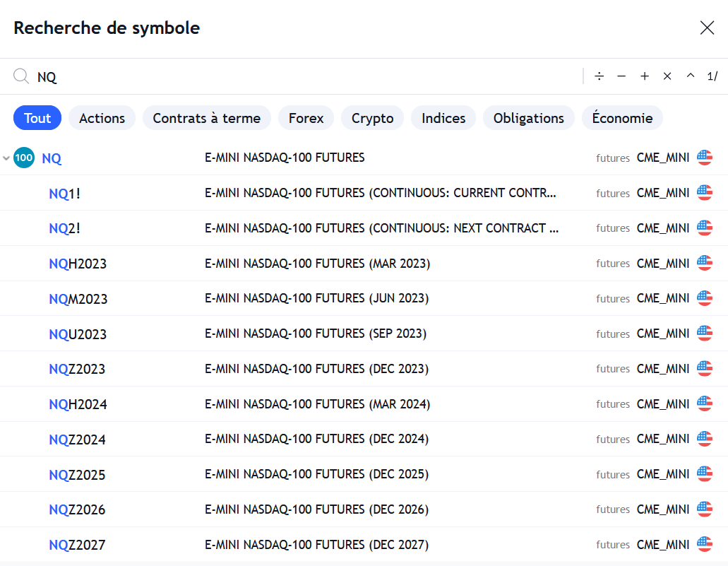This screenshot has height=566, width=728.
Task: Click the US flag in the NQZ2026 row
Action: (x=704, y=509)
